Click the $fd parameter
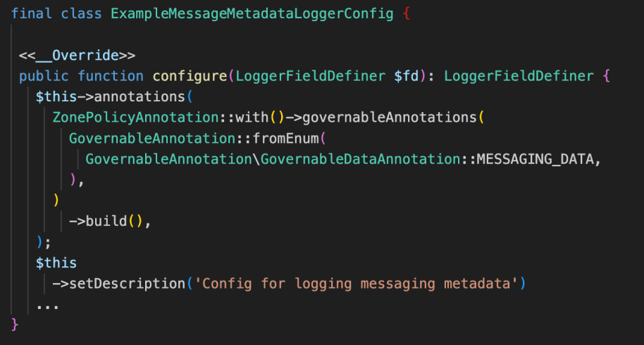644x345 pixels. pos(406,76)
